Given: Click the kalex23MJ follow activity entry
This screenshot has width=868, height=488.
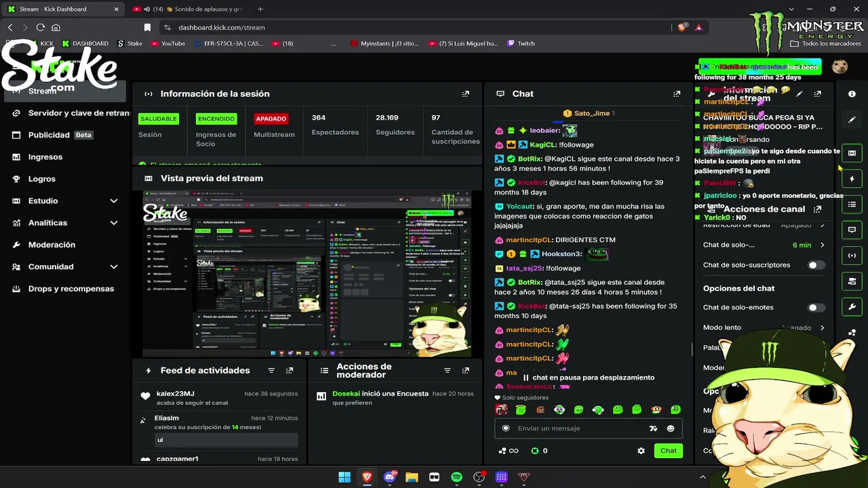Looking at the screenshot, I should pos(220,398).
